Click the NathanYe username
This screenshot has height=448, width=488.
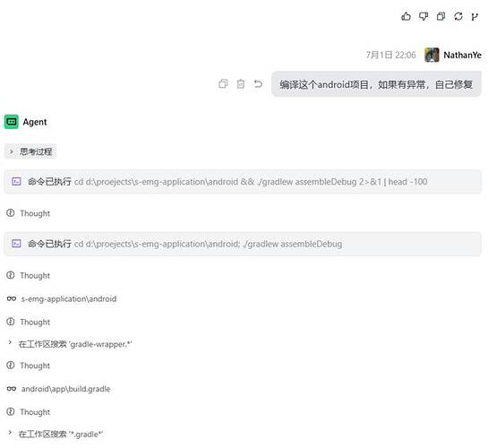coord(462,56)
